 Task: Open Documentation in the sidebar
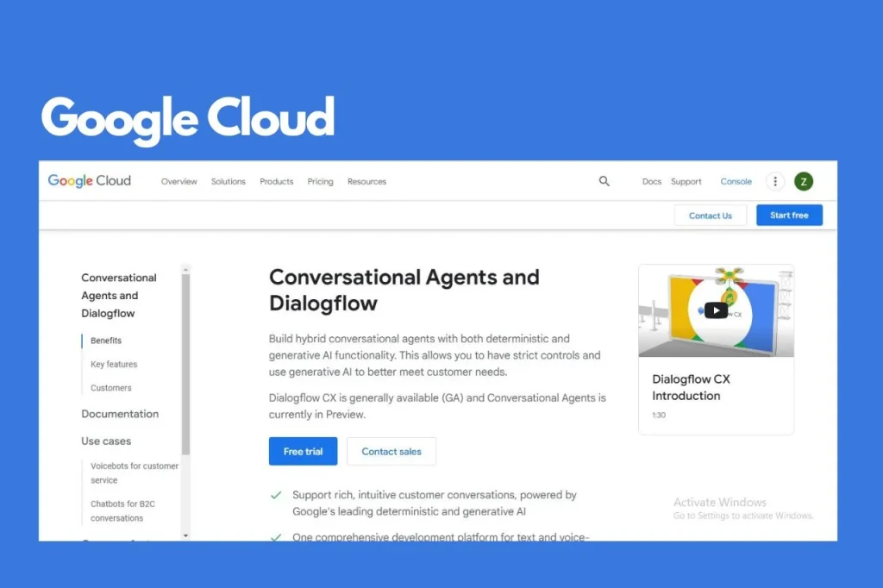click(120, 414)
